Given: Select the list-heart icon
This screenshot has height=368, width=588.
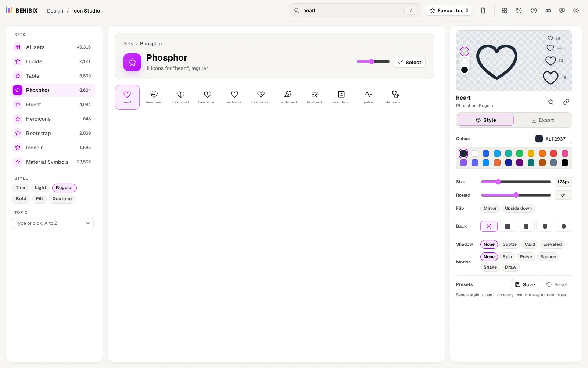Looking at the screenshot, I should pyautogui.click(x=315, y=97).
